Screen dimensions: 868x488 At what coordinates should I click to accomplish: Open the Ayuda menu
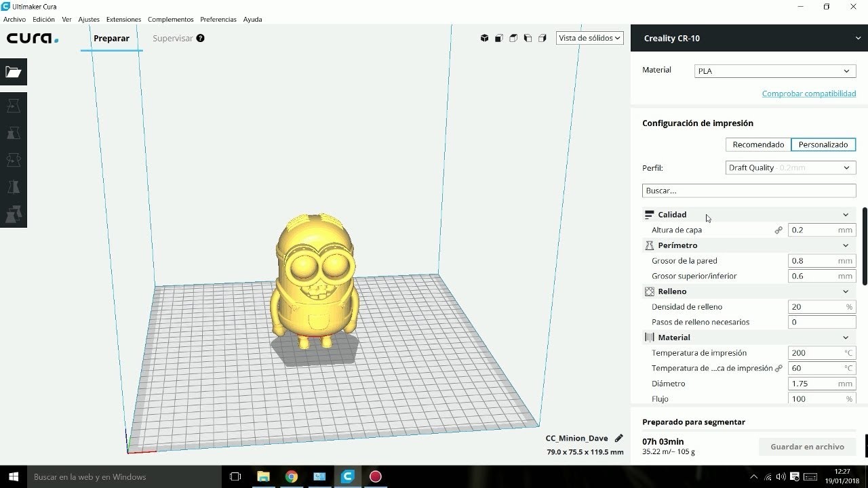(252, 20)
